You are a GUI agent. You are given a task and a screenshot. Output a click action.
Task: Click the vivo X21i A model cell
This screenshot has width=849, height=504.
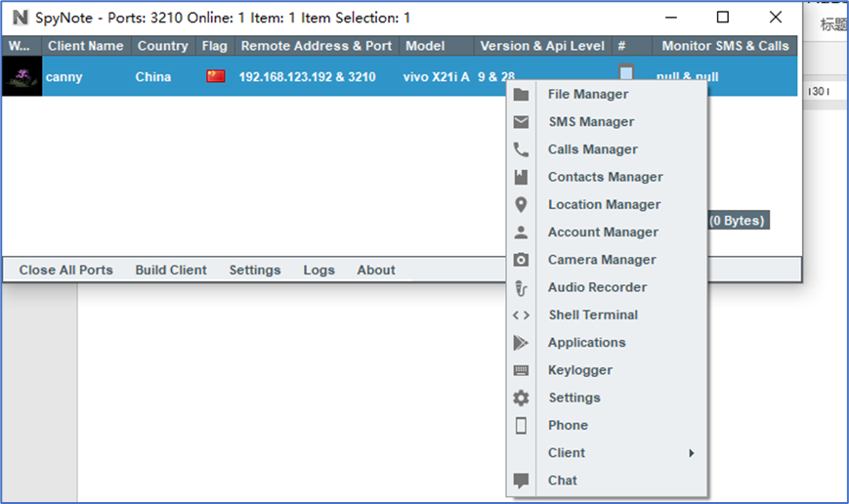click(437, 77)
